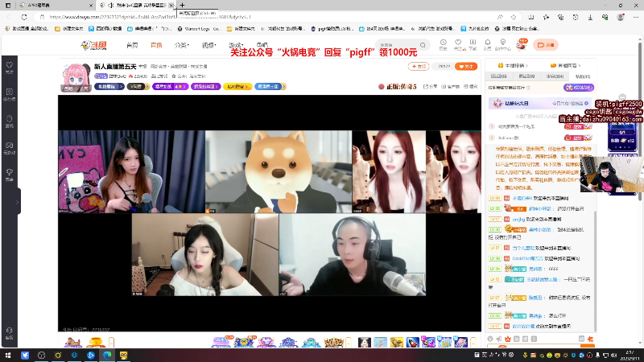Image resolution: width=644 pixels, height=362 pixels.
Task: Expand the 视频 video dropdown
Action: click(x=208, y=45)
